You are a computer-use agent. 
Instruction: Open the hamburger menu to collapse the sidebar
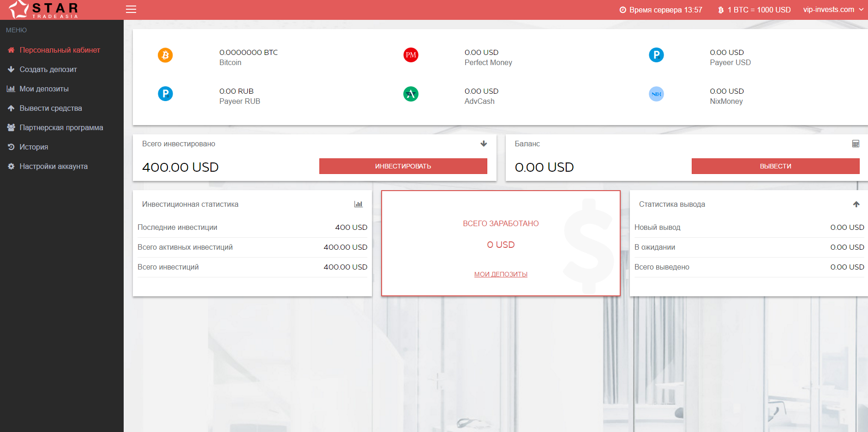(131, 9)
